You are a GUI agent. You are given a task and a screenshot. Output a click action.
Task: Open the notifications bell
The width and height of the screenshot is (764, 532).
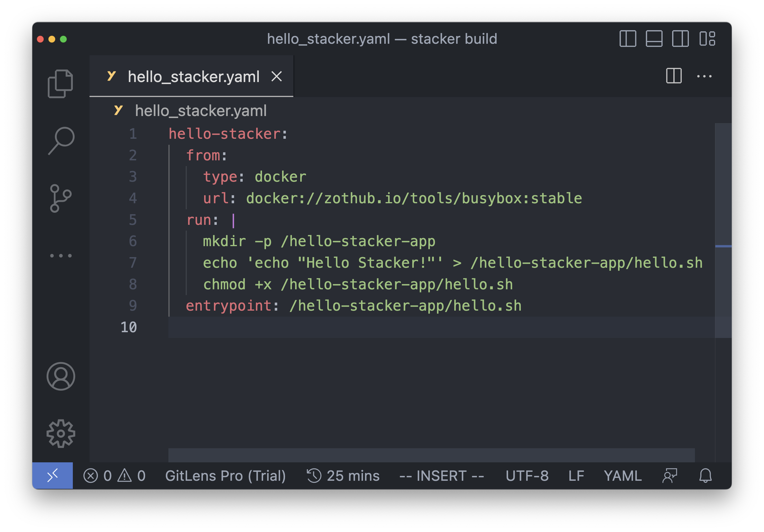point(705,476)
